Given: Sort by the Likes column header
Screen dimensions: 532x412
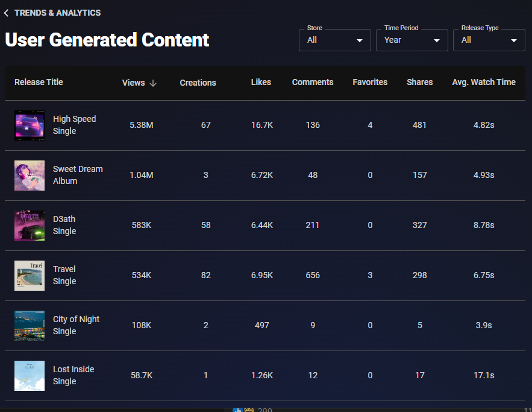Looking at the screenshot, I should click(261, 82).
